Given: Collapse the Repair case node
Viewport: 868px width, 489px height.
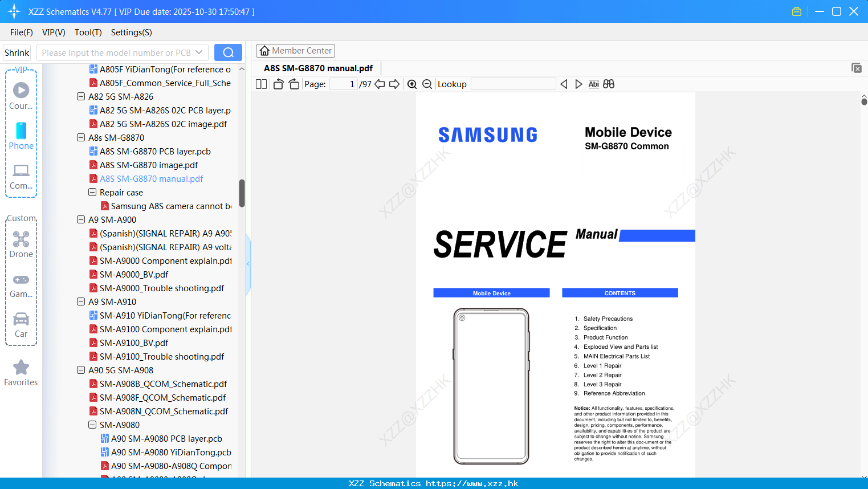Looking at the screenshot, I should (92, 193).
